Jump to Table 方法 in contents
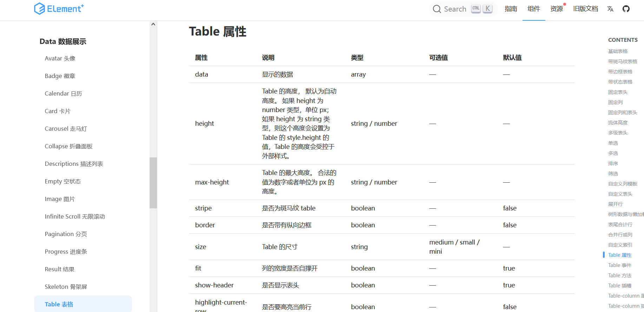This screenshot has height=312, width=644. tap(620, 275)
